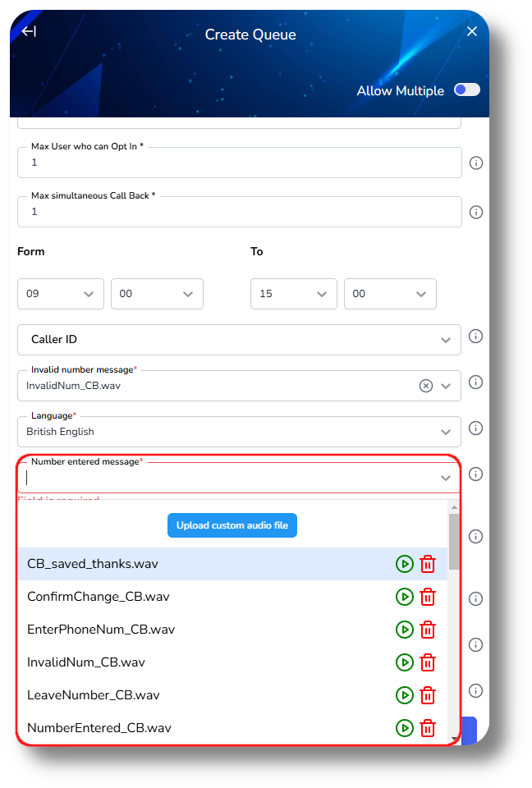Remove the NumberEntered_CB.wav file

point(428,728)
